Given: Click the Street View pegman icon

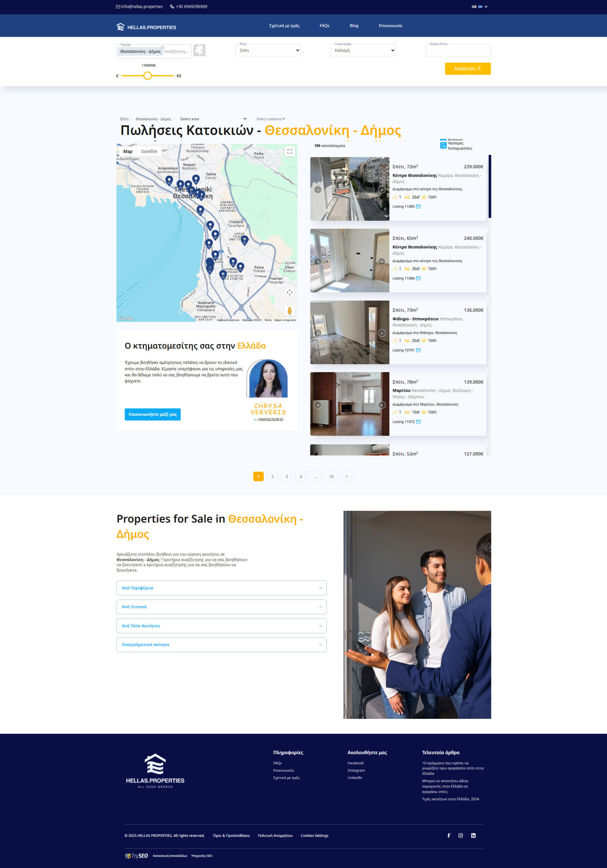Looking at the screenshot, I should coord(289,311).
